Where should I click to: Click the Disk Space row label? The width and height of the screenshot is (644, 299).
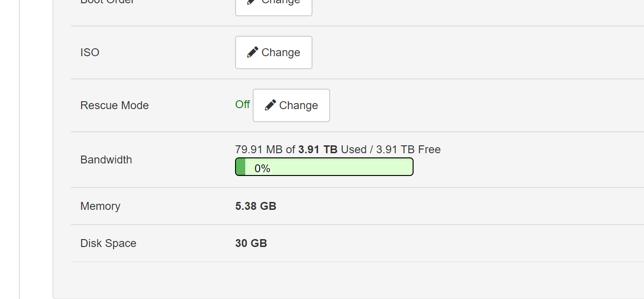(108, 243)
